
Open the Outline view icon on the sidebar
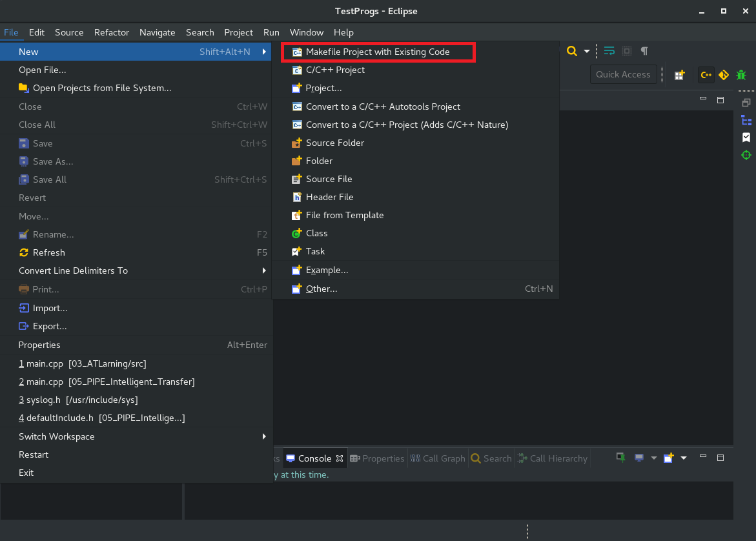(x=746, y=120)
